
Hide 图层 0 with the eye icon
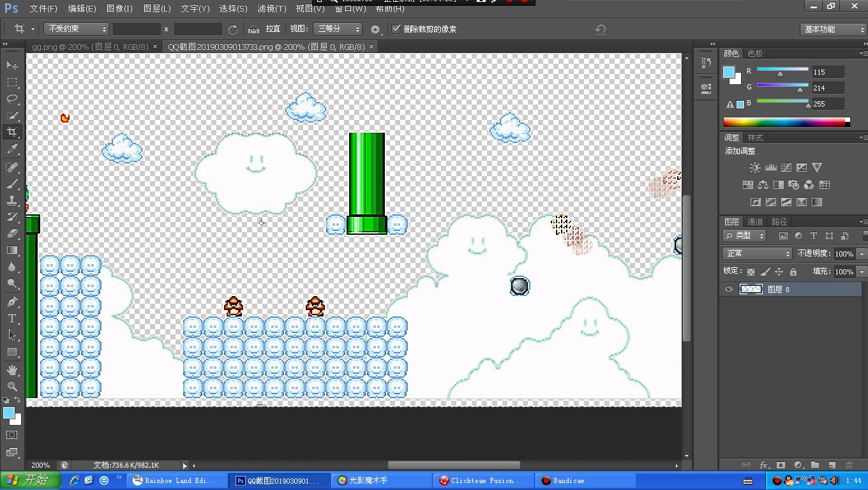[x=729, y=289]
